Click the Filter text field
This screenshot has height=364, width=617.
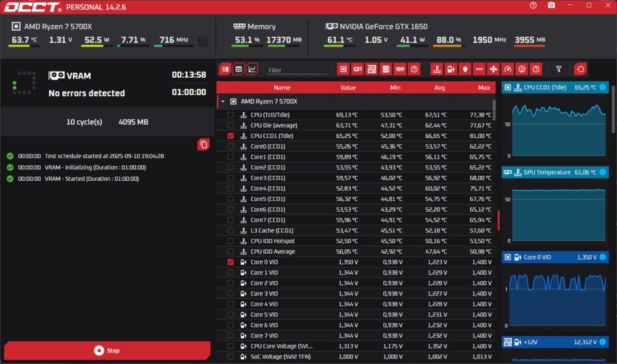coord(297,70)
